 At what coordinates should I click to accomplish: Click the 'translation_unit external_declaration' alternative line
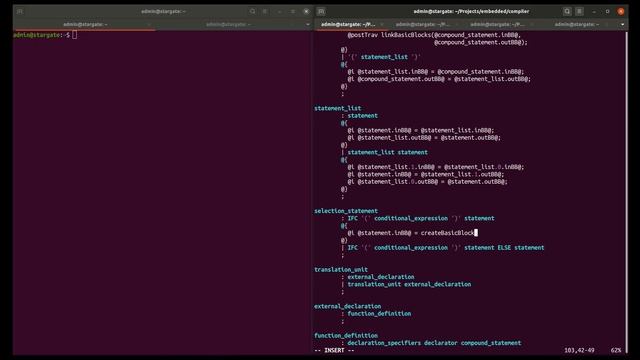pyautogui.click(x=409, y=284)
